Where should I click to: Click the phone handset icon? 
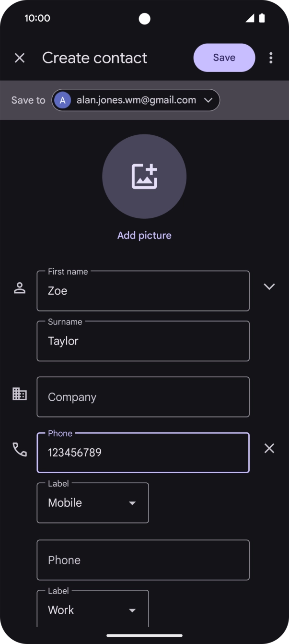pos(20,450)
